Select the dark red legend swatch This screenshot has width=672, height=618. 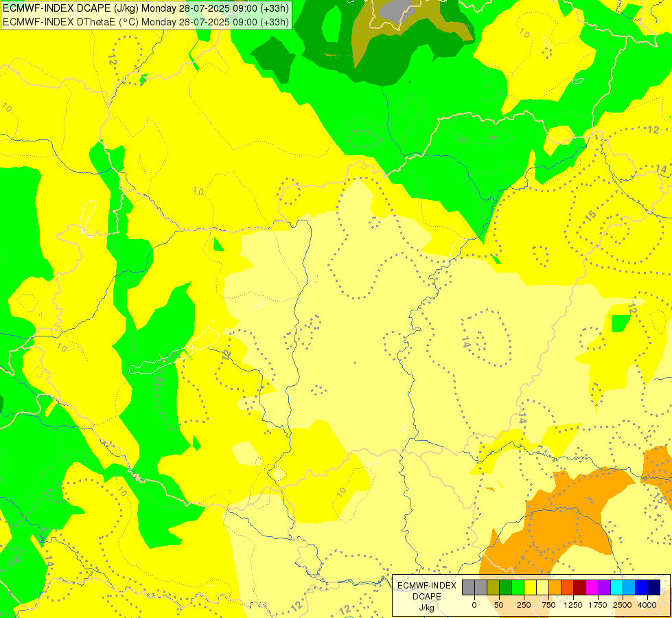[x=579, y=587]
